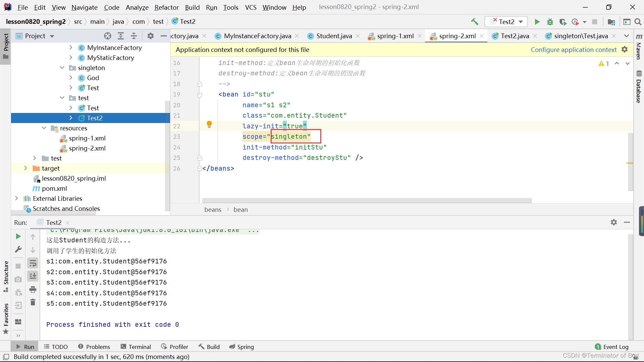
Task: Click Configure application context link
Action: click(574, 50)
